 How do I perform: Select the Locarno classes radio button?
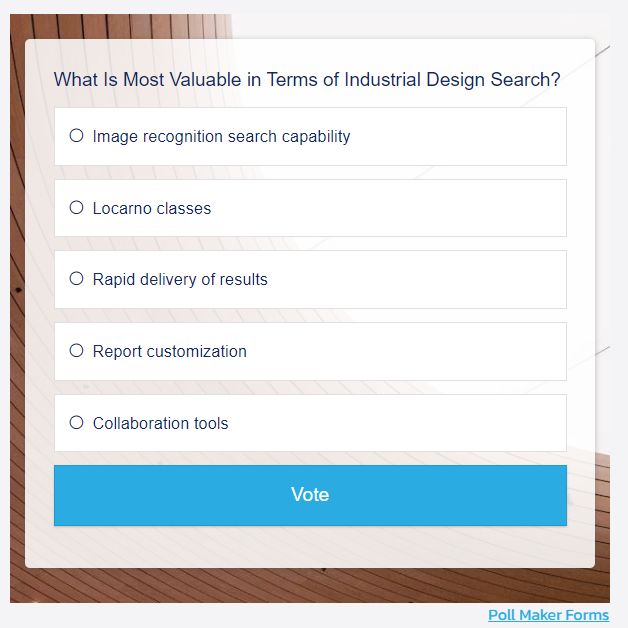point(76,208)
